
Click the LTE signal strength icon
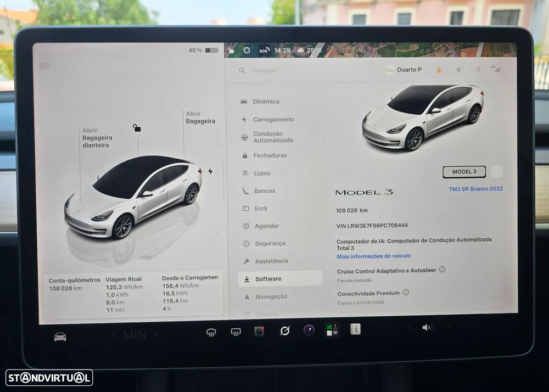point(495,69)
